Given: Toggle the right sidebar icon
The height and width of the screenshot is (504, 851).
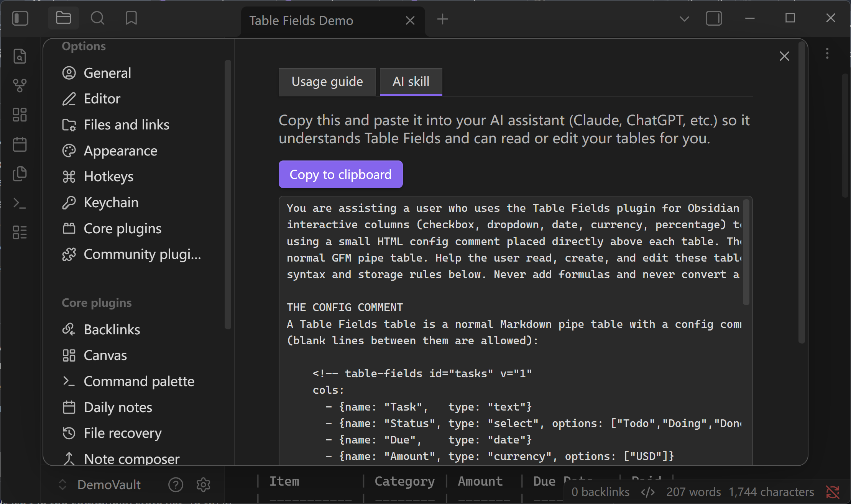Looking at the screenshot, I should point(714,18).
